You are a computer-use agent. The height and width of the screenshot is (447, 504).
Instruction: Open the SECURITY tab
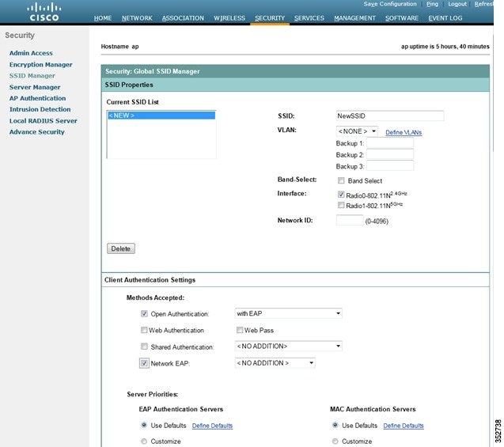pyautogui.click(x=270, y=18)
